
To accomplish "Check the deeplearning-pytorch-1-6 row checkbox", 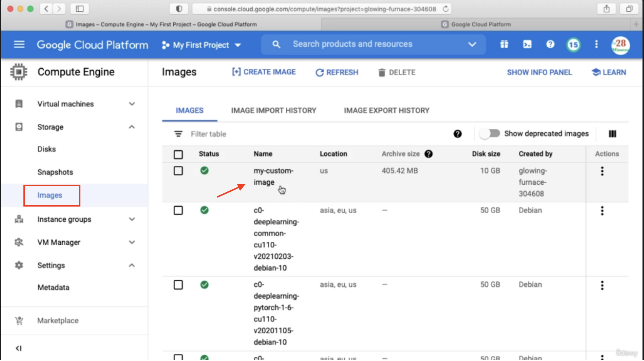I will (178, 285).
